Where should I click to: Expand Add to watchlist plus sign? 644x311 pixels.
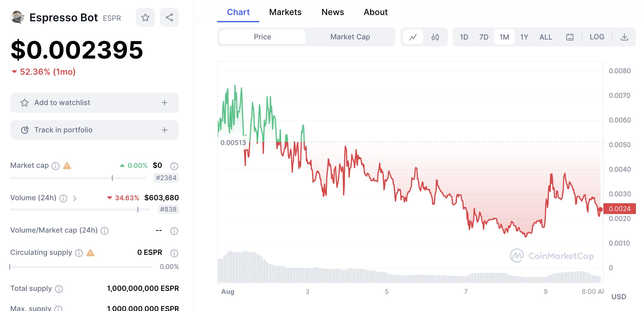tap(164, 103)
